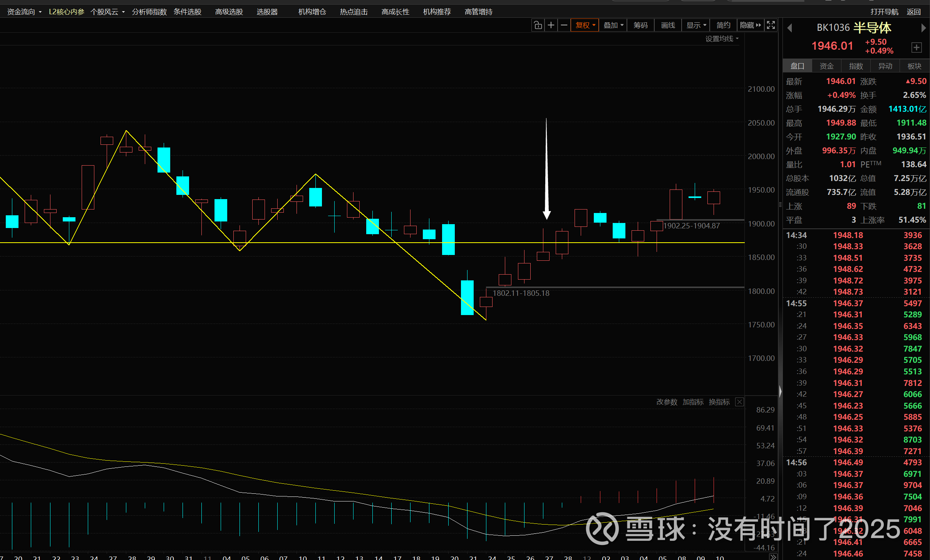Zoom in chart with plus icon
Screen dimensions: 930x560
[x=551, y=25]
